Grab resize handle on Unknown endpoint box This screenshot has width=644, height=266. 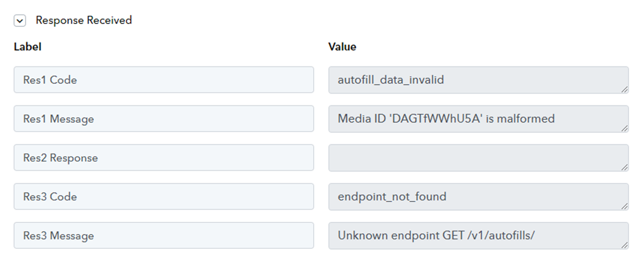click(x=625, y=245)
